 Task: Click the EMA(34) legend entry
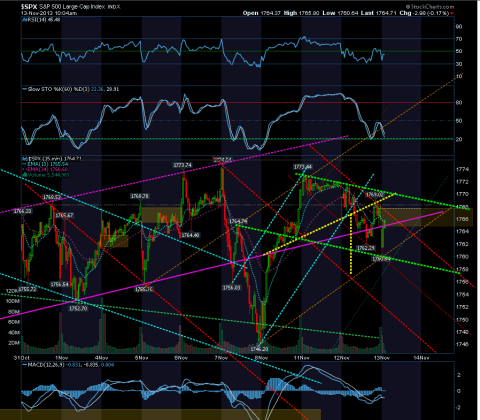pyautogui.click(x=45, y=169)
